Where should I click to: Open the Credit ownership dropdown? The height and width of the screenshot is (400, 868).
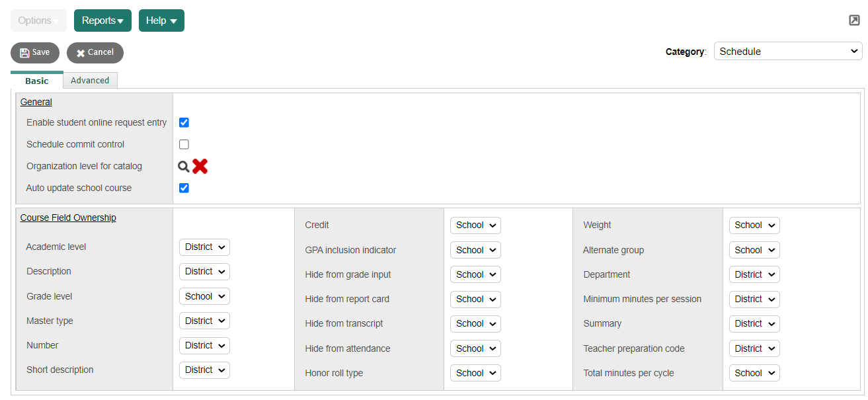pos(475,225)
